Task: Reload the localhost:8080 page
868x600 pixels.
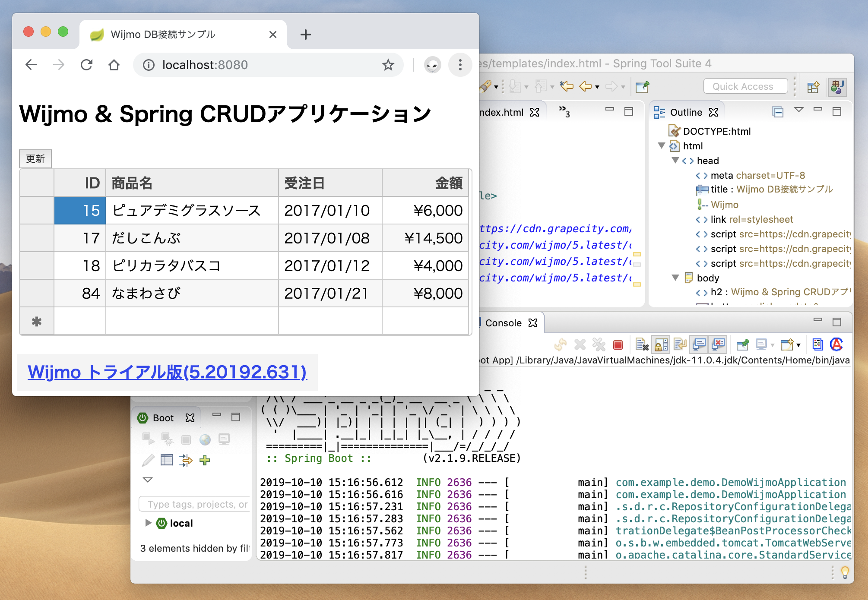Action: [86, 65]
